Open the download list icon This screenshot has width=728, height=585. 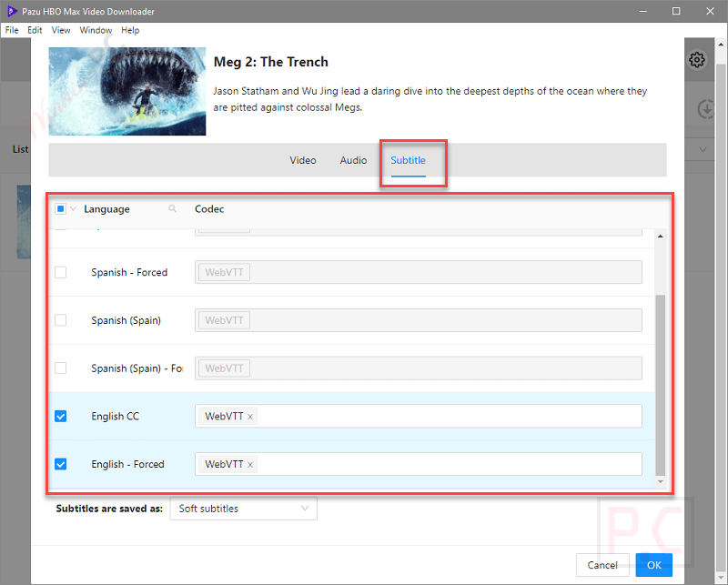point(706,109)
